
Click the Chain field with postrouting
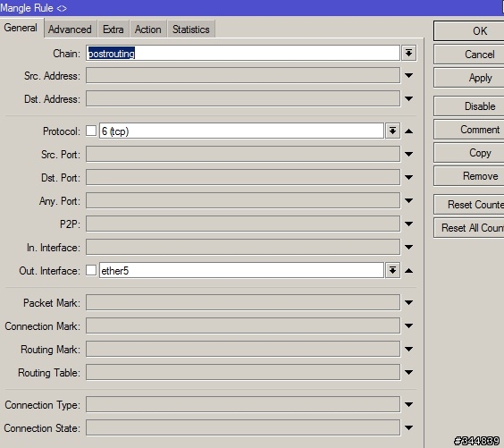(243, 53)
